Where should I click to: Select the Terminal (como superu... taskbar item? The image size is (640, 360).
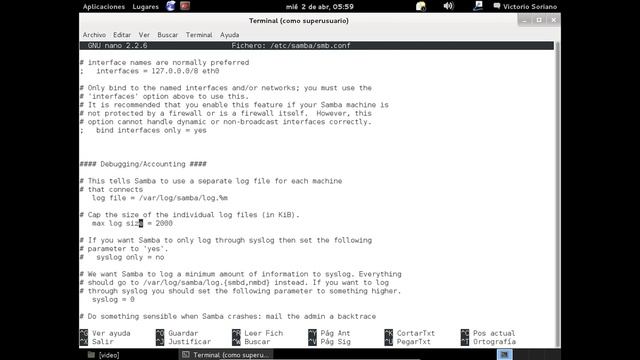pos(226,355)
